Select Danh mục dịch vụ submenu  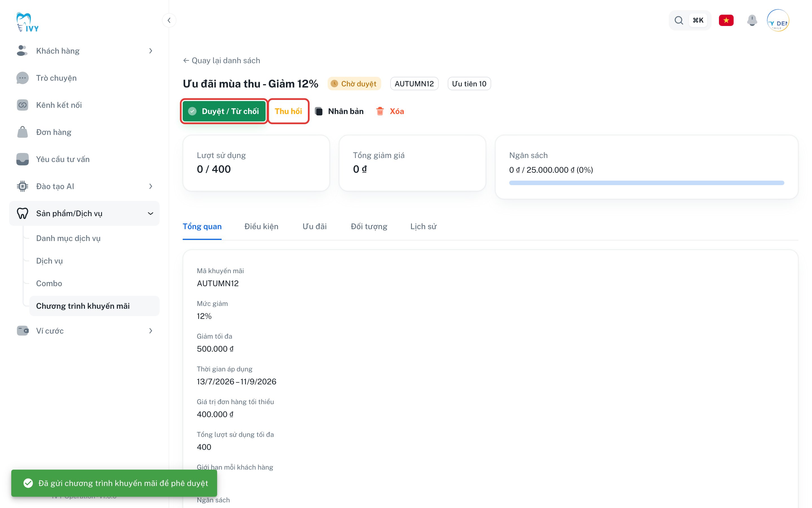click(x=94, y=238)
